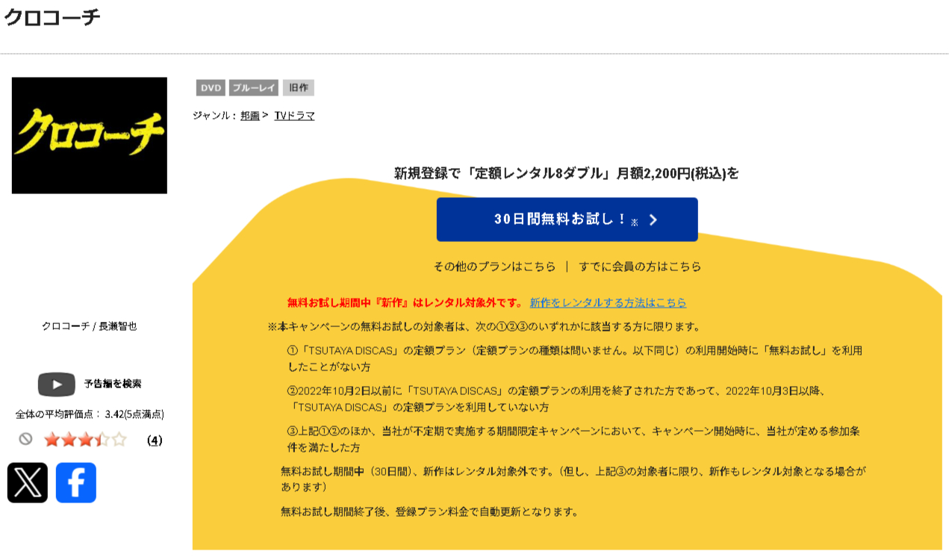Click the クロコーチ / 長瀬智也 caption
Screen dimensions: 949x560
90,326
